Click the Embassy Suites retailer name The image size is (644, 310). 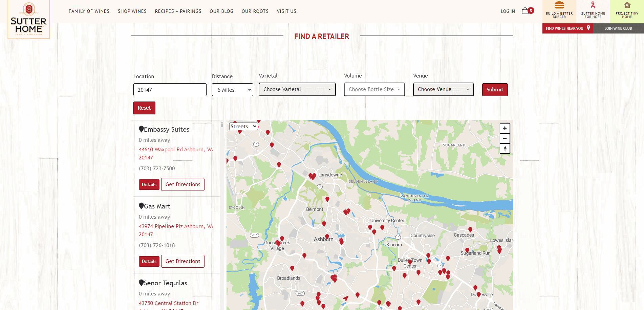(x=167, y=129)
